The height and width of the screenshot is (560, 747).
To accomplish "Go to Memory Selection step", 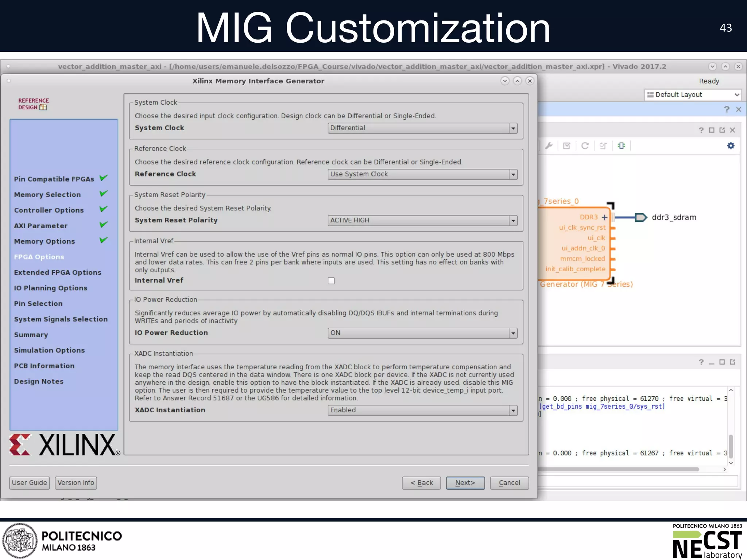I will coord(47,195).
